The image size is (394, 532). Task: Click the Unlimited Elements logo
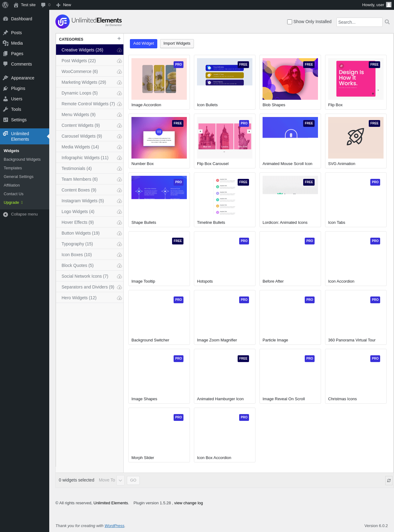(x=89, y=22)
